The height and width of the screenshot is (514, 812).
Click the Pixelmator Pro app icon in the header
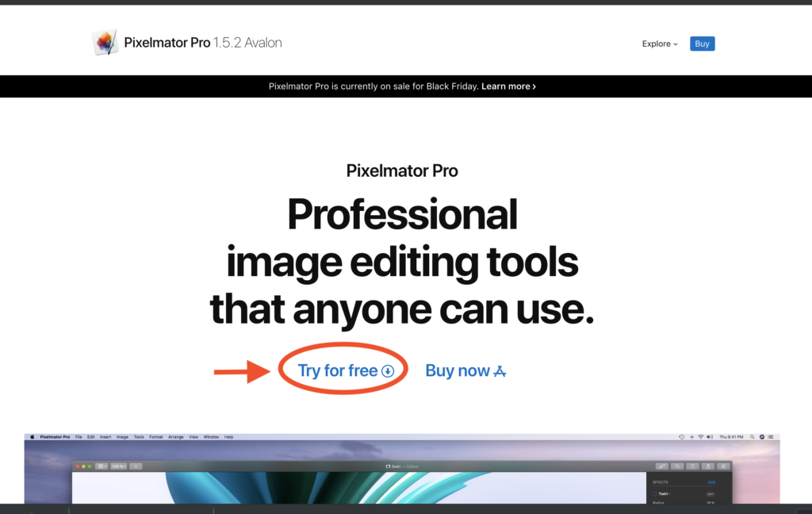point(105,40)
